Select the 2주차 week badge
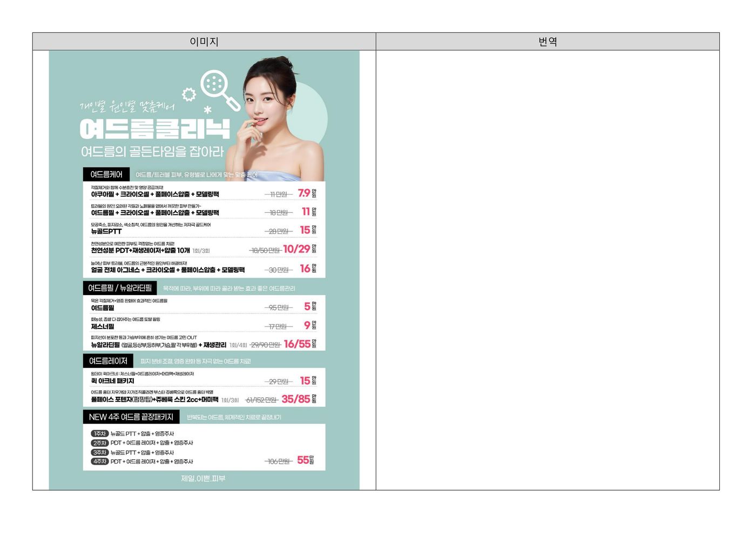The image size is (756, 535). 100,443
